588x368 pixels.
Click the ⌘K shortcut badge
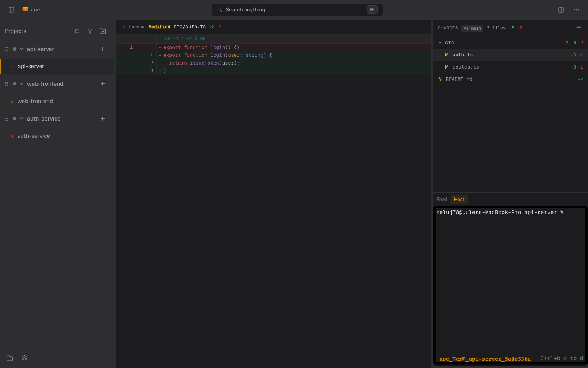tap(372, 10)
